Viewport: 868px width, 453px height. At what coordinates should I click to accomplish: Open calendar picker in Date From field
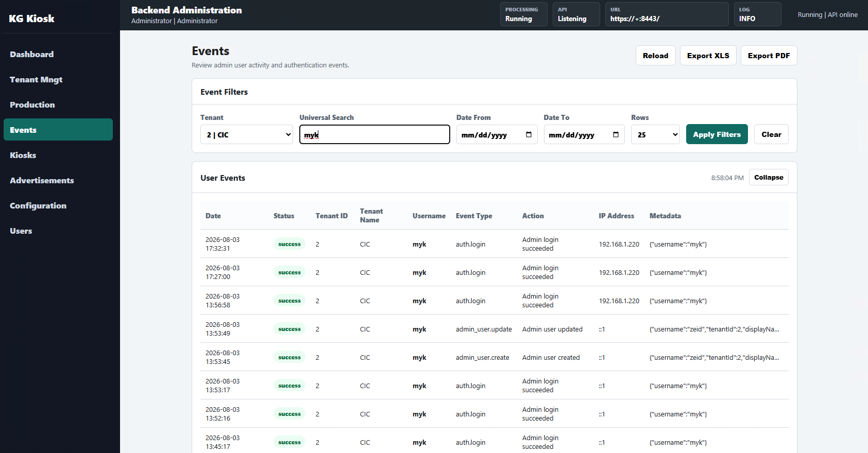tap(529, 134)
